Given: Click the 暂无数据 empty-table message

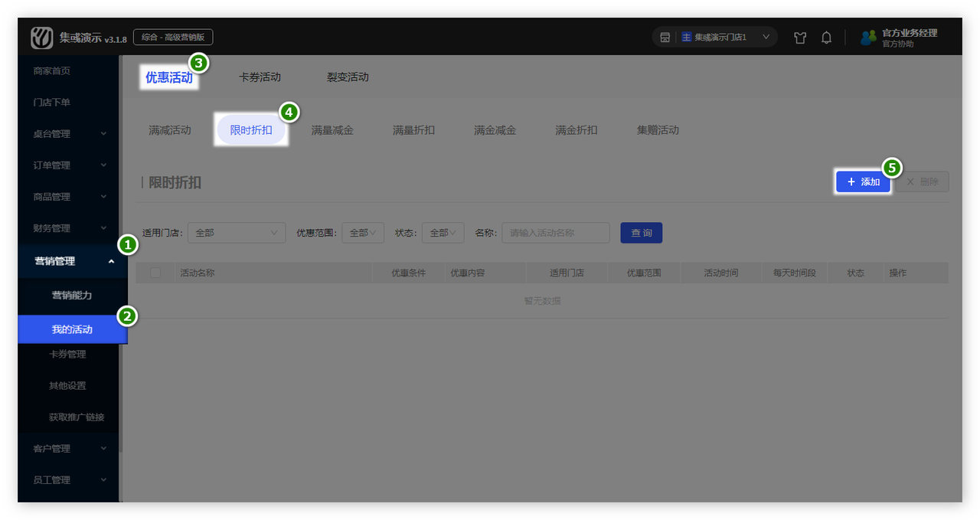Looking at the screenshot, I should click(542, 301).
